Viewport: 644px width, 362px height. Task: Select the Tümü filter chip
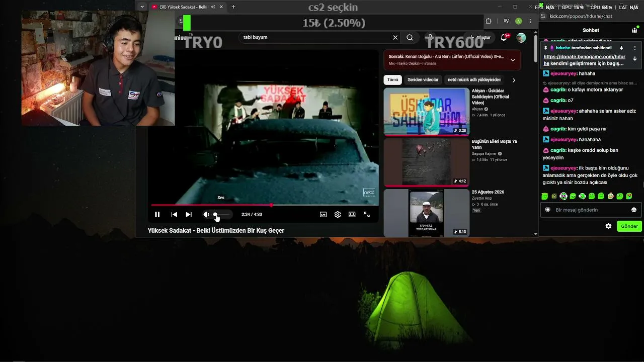coord(392,79)
